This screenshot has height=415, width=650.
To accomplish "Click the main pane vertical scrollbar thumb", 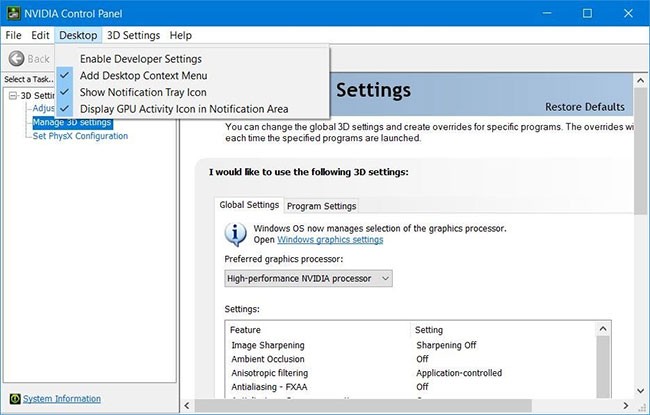I will pyautogui.click(x=640, y=150).
